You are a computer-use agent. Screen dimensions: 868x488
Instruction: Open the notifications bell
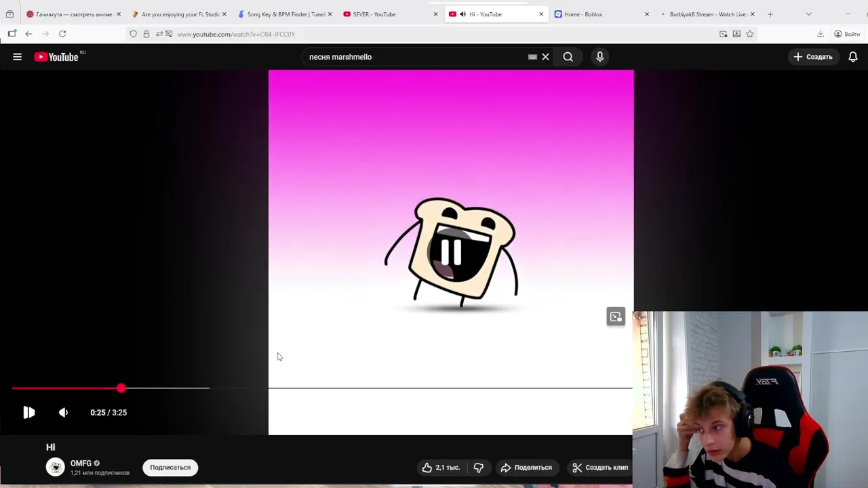coord(853,57)
